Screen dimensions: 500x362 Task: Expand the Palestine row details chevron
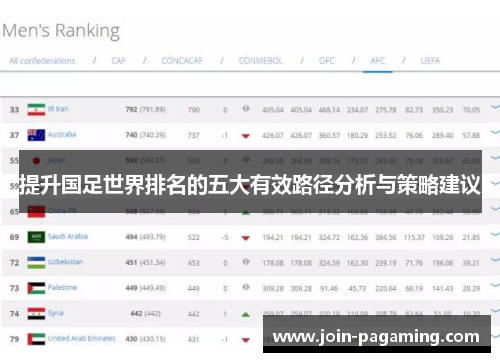coord(495,285)
